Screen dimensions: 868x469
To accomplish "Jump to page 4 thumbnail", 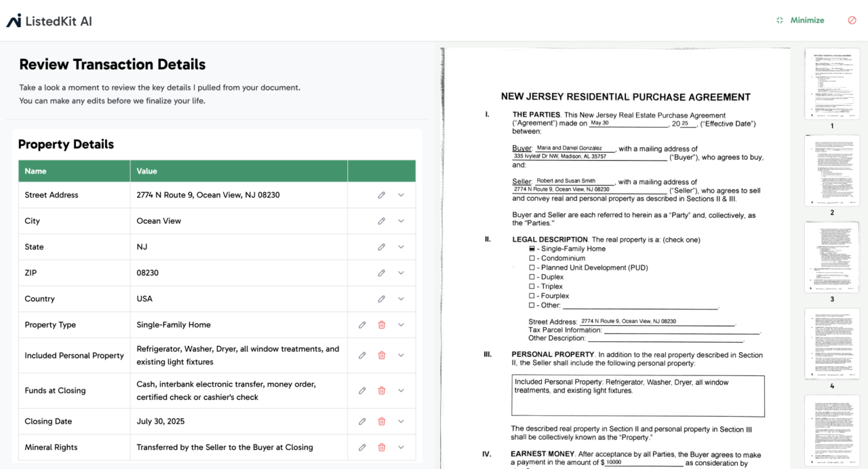I will (x=831, y=344).
